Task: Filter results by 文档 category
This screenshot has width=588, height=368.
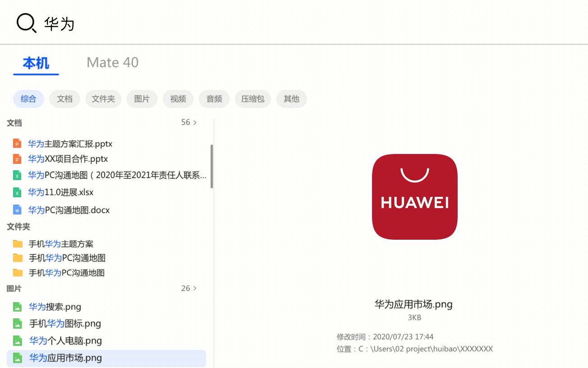Action: 64,99
